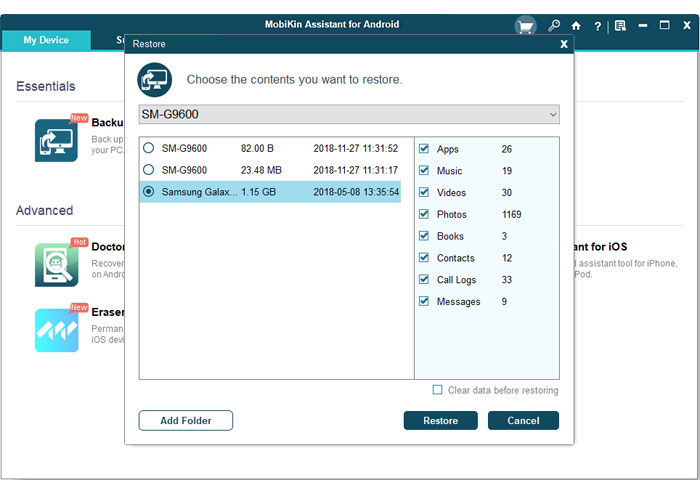Click the 23.48 MB size value
Screen dimensions: 700x480
pos(261,170)
